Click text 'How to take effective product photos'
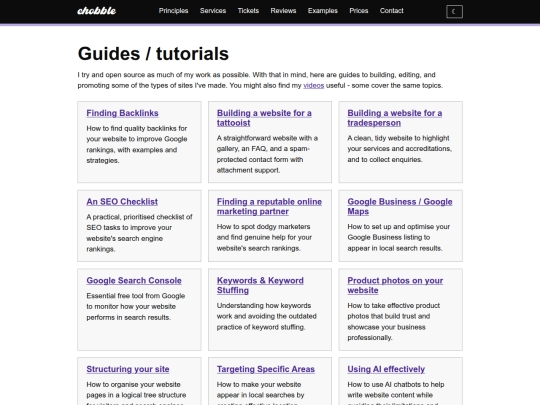The width and height of the screenshot is (540, 405). click(394, 321)
